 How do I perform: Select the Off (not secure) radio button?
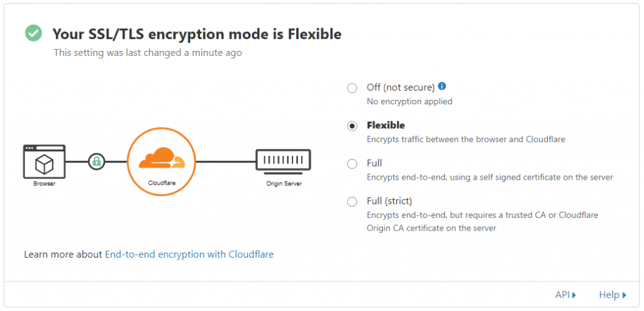click(352, 88)
